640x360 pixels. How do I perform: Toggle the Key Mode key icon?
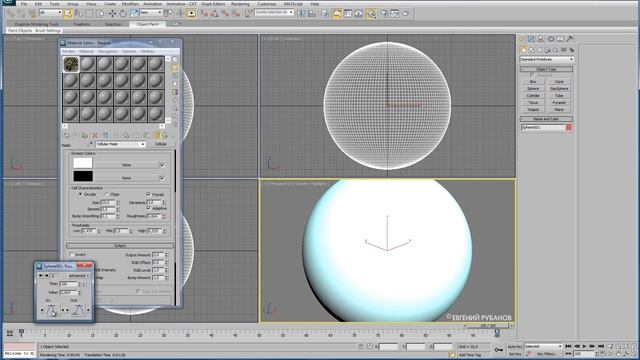499,350
